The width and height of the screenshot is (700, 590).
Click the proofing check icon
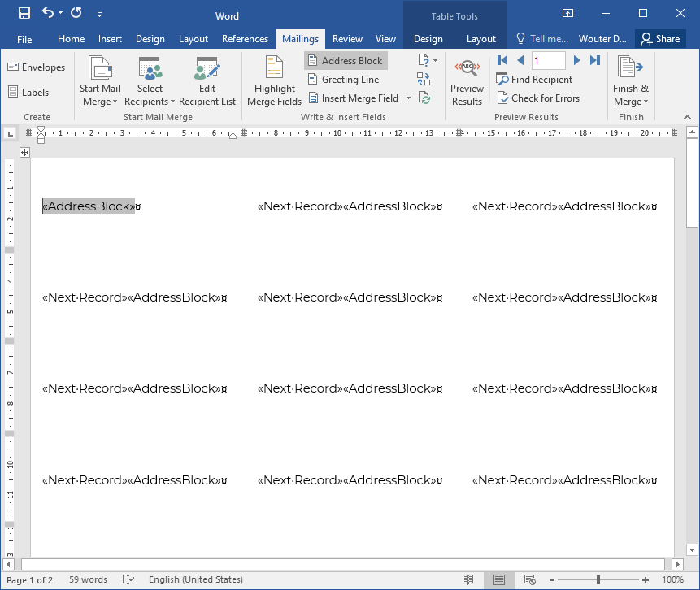[x=128, y=579]
